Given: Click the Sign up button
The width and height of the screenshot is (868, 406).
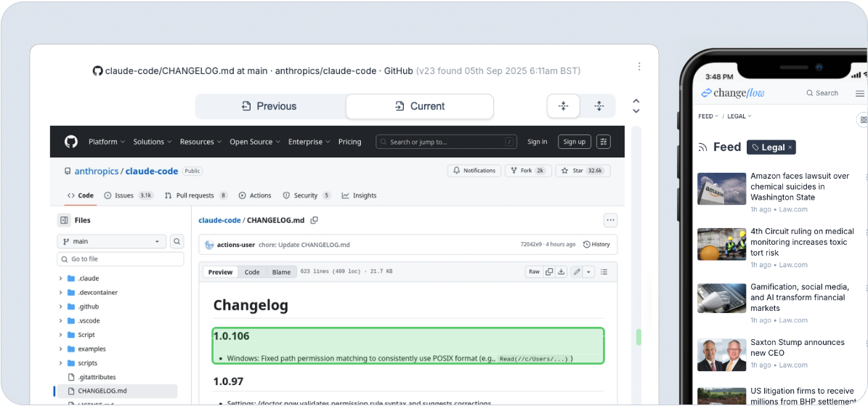Looking at the screenshot, I should click(574, 142).
